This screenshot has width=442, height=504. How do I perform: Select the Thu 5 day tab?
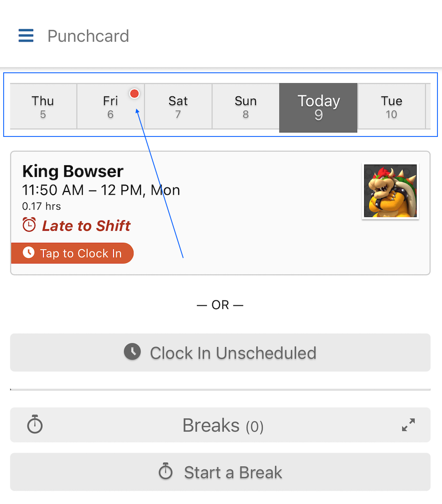pos(43,106)
